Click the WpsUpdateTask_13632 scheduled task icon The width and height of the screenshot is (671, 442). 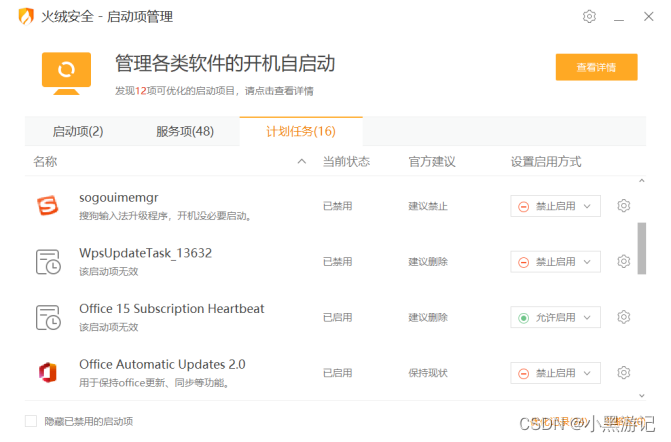click(x=48, y=261)
